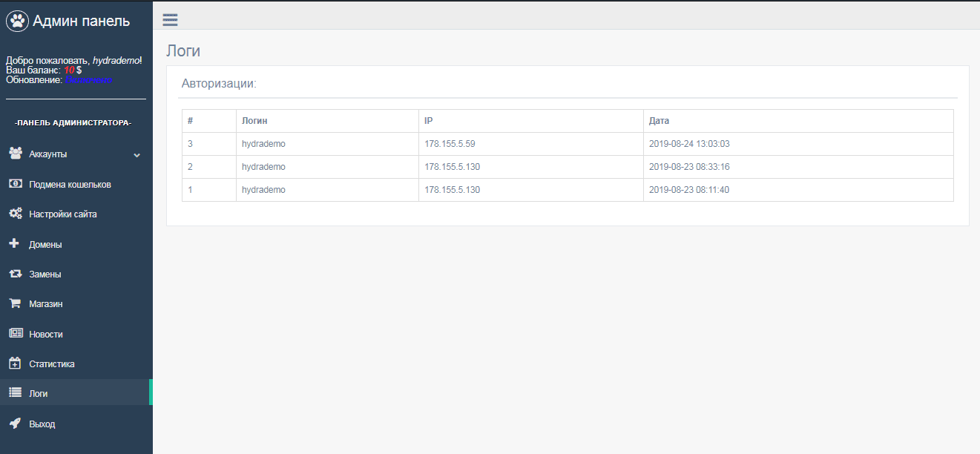Expand the Аккаунты submenu chevron
Image resolution: width=980 pixels, height=454 pixels.
click(x=137, y=155)
